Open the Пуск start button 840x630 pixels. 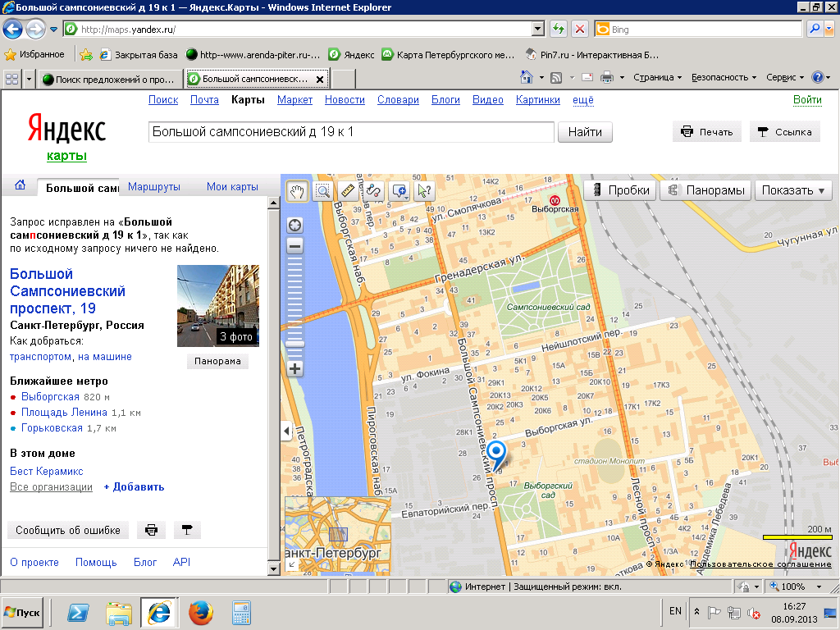(x=22, y=612)
